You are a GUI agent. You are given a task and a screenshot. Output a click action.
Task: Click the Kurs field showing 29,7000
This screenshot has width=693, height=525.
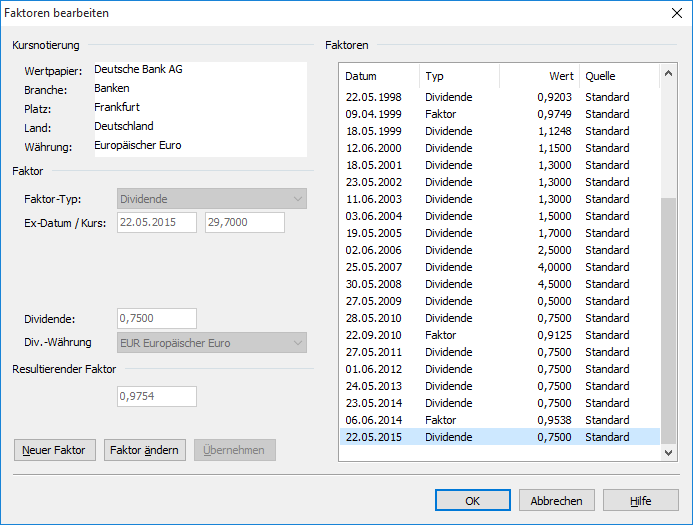point(245,222)
